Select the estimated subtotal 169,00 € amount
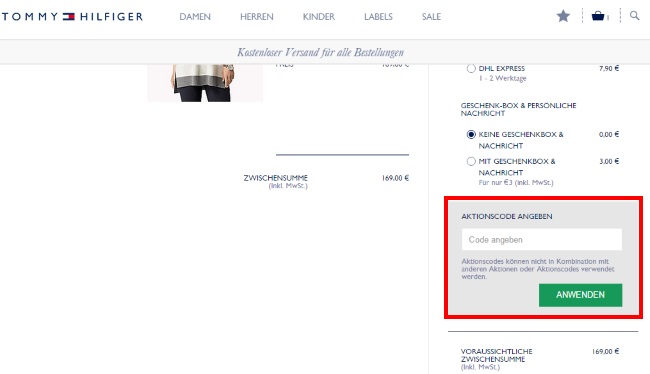 coord(605,351)
